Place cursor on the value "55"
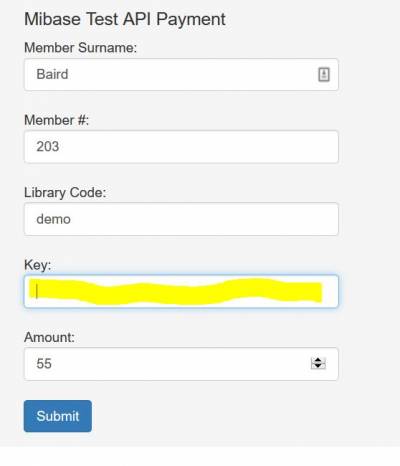The image size is (400, 466). (x=44, y=364)
